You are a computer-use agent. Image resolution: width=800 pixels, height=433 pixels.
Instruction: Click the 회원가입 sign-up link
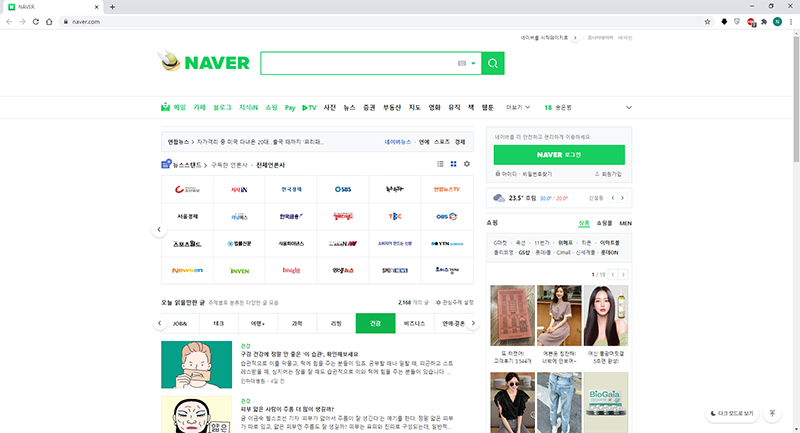tap(608, 174)
